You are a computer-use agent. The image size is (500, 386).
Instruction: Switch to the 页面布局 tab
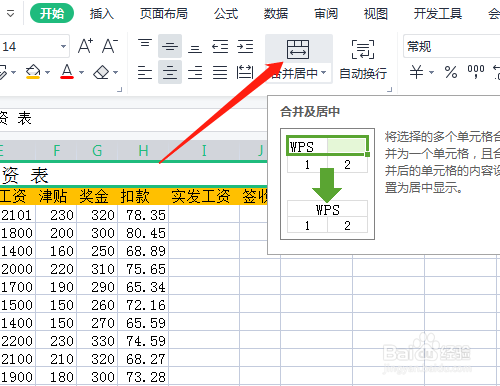[x=164, y=14]
